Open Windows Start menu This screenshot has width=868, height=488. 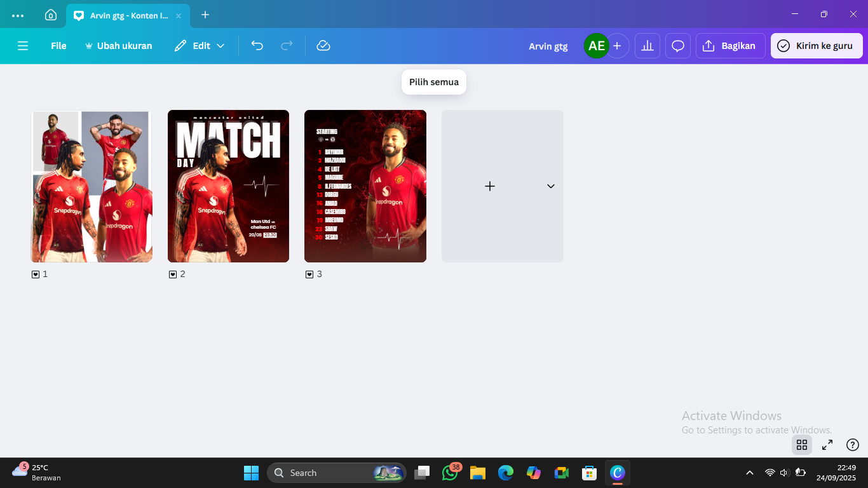click(251, 473)
